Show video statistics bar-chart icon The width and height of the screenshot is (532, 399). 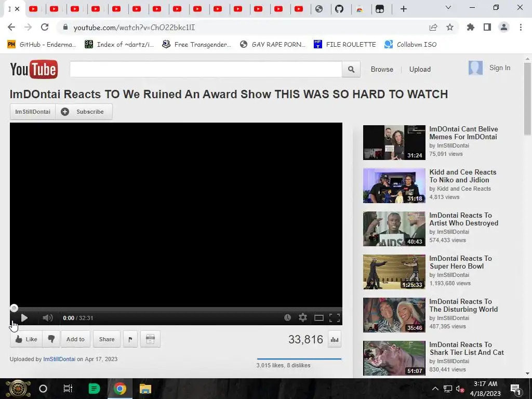point(335,340)
